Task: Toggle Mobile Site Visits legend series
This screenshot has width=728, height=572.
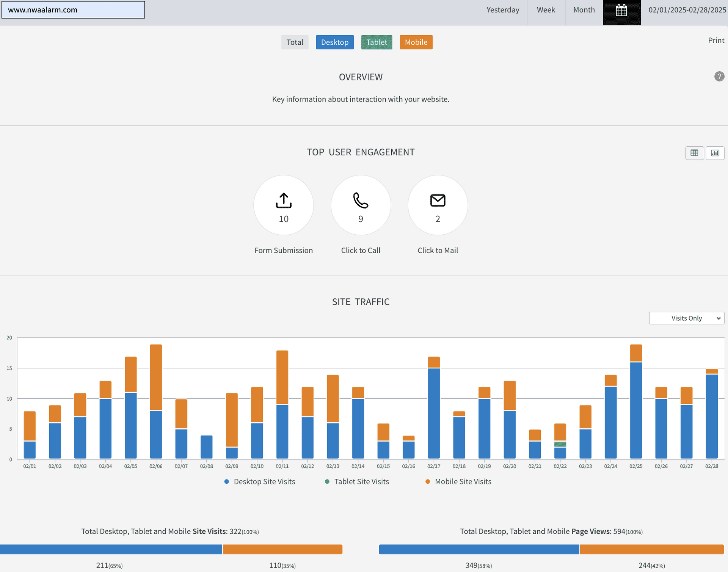Action: pyautogui.click(x=463, y=481)
